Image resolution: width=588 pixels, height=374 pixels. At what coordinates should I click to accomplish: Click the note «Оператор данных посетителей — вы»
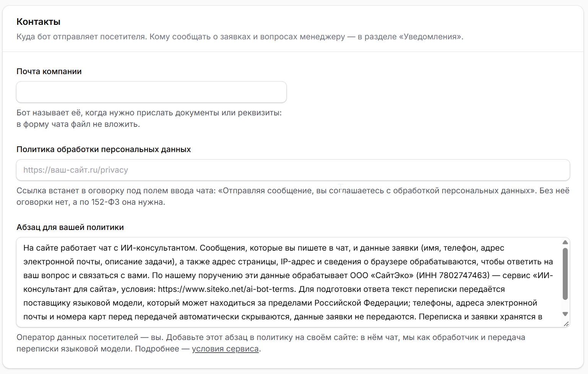(90, 337)
